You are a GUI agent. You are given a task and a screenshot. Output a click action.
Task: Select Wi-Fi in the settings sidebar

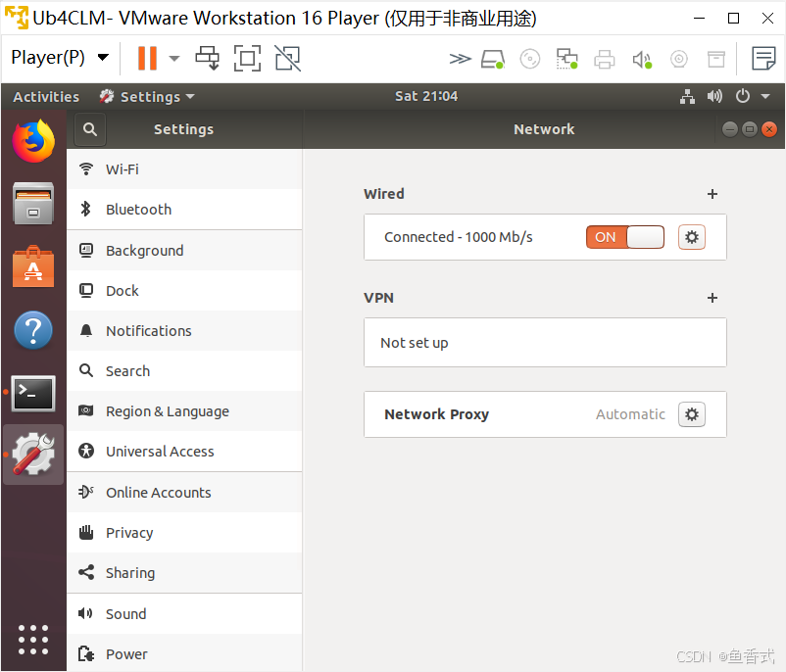click(184, 169)
